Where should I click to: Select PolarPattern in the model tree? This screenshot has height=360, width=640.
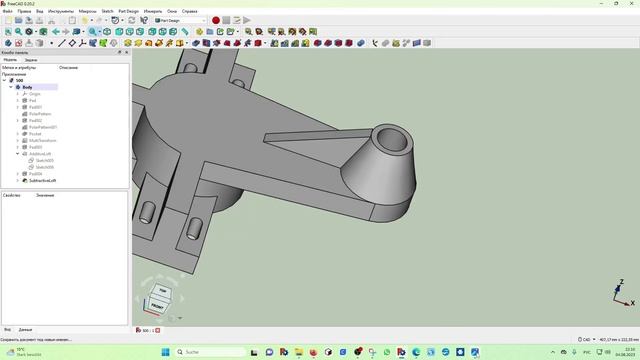coord(40,114)
